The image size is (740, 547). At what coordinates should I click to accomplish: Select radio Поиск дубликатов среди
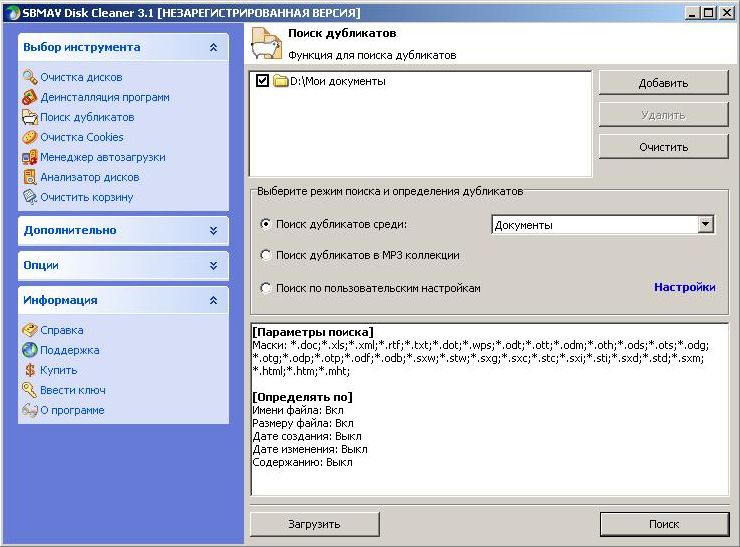click(x=266, y=224)
